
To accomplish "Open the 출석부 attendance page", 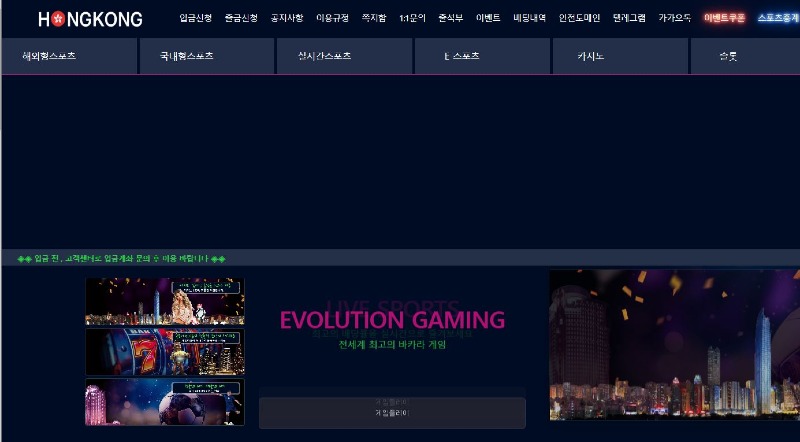I will (451, 18).
